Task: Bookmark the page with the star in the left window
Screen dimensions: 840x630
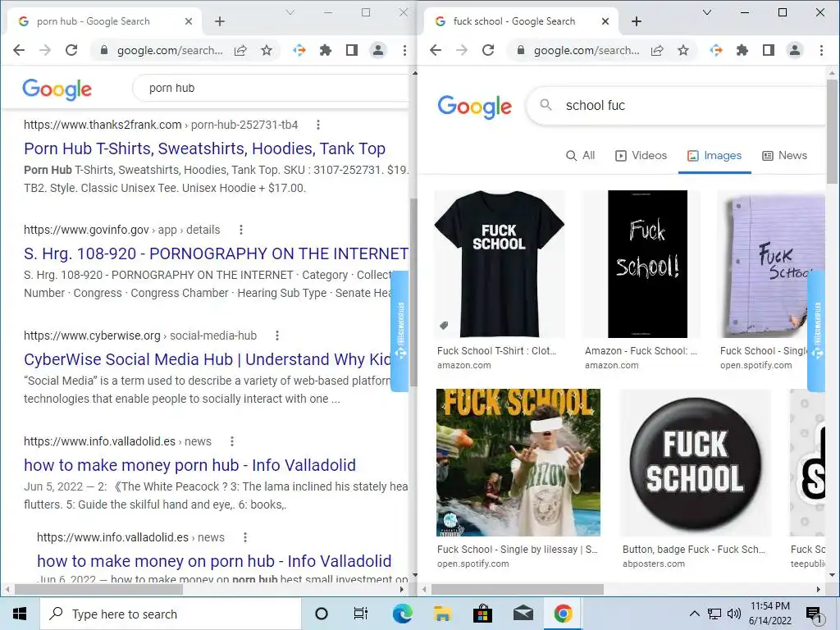Action: pyautogui.click(x=267, y=50)
